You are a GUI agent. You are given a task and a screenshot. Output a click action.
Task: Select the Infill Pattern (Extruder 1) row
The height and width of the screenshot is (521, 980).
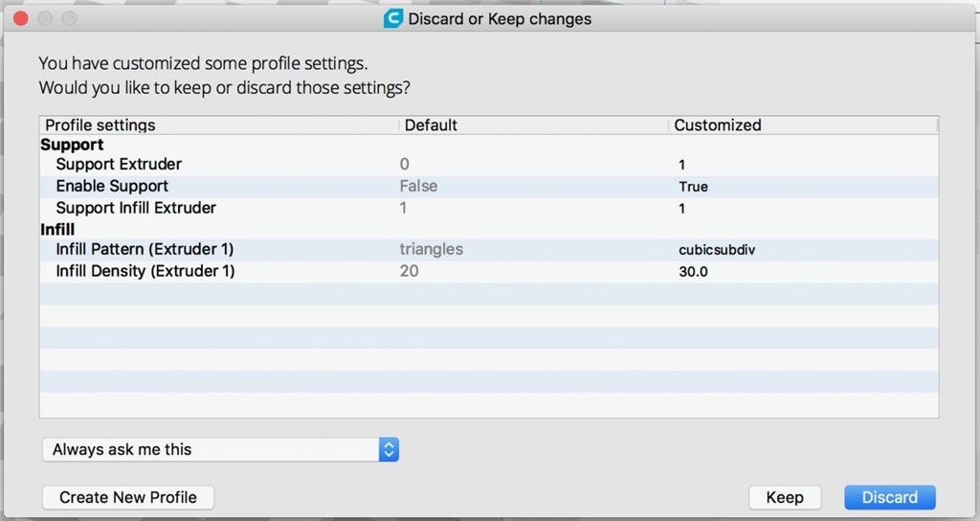tap(489, 250)
